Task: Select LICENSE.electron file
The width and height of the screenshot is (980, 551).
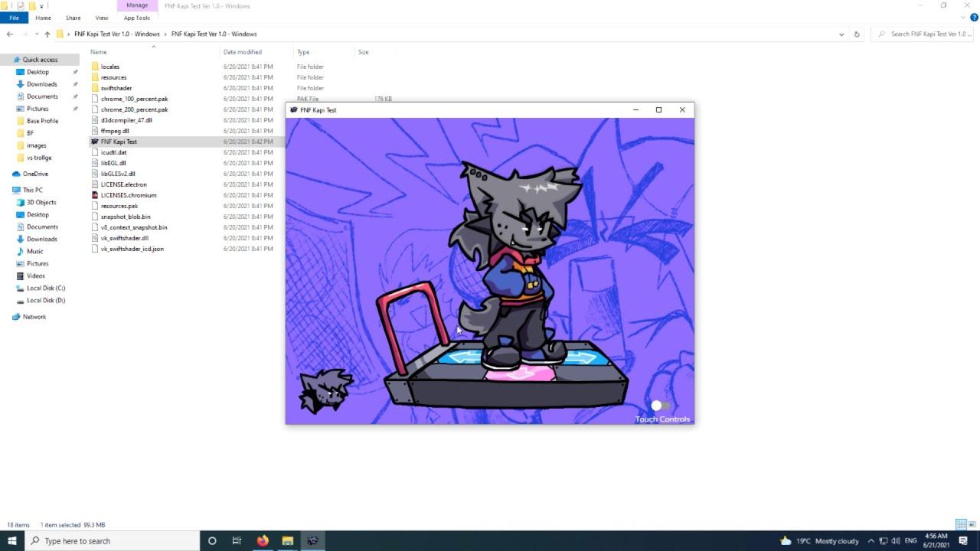Action: click(123, 184)
